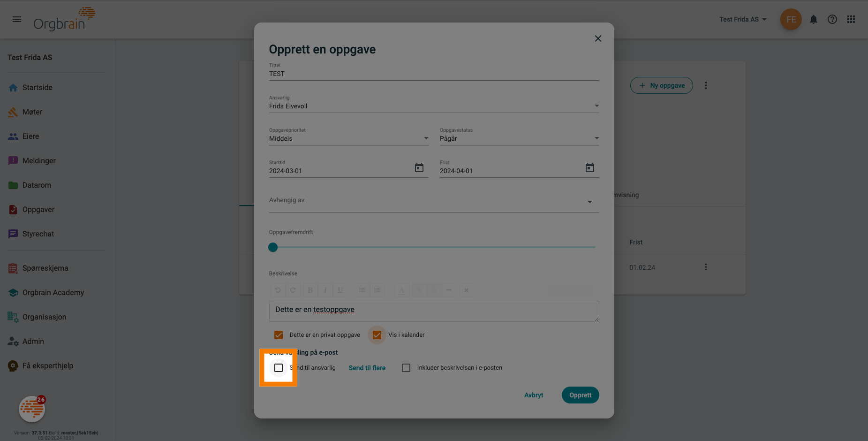Screen dimensions: 868x441
Task: Open the Avhengig av dropdown
Action: tap(434, 201)
